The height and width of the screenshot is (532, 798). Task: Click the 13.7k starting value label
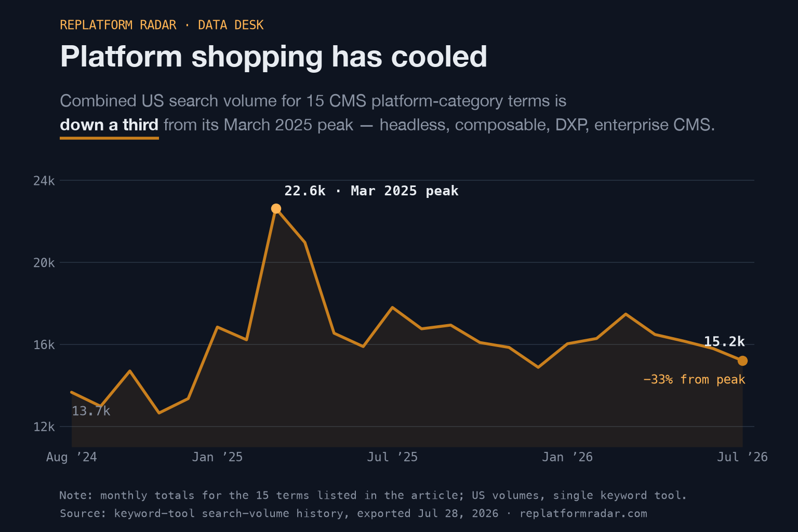pyautogui.click(x=91, y=411)
